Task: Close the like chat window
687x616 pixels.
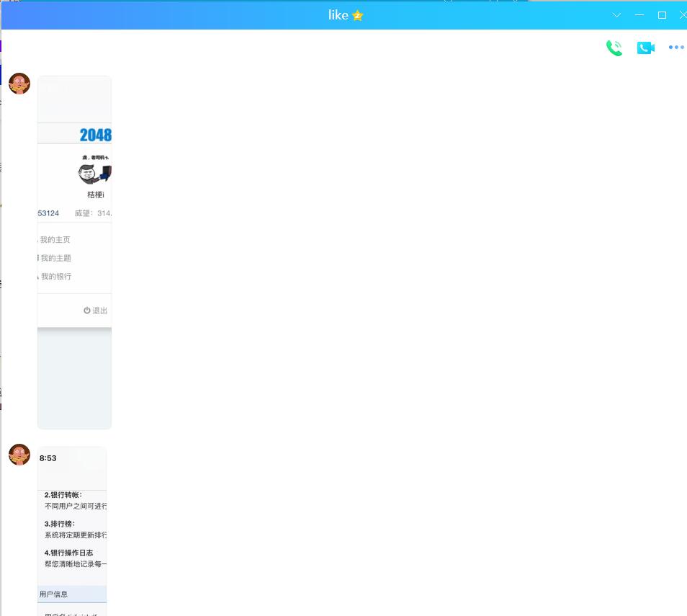Action: 682,15
